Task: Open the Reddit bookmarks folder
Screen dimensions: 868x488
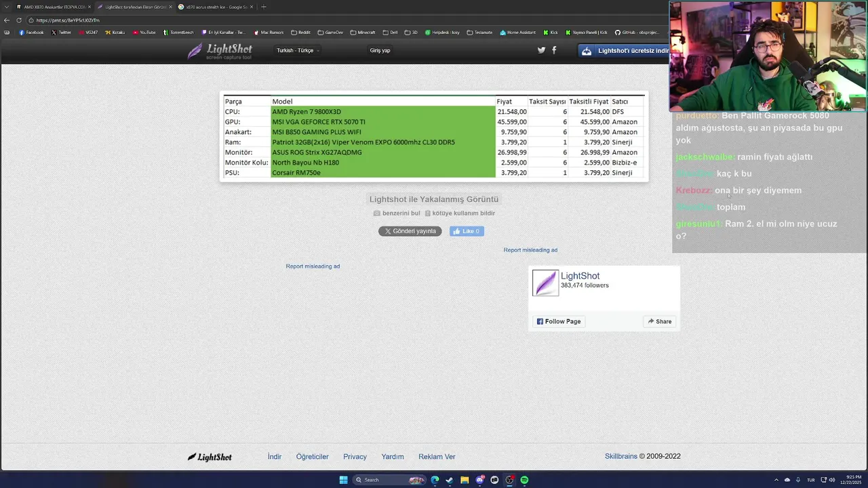Action: pos(300,33)
